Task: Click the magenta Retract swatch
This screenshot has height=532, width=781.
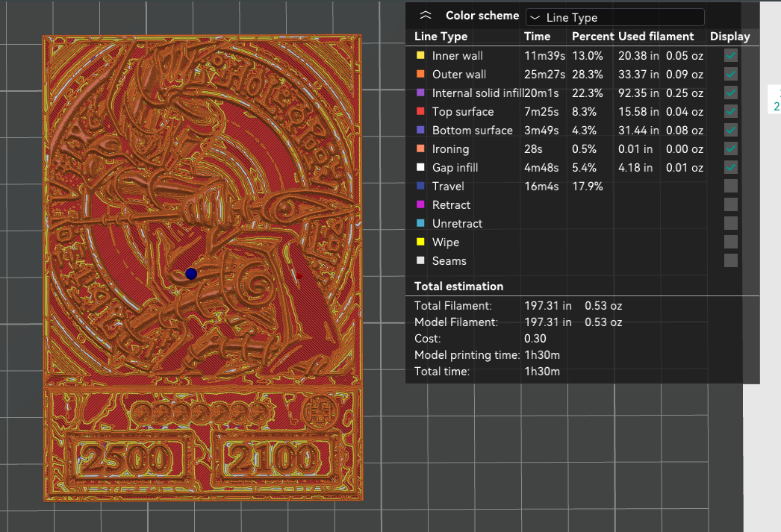Action: (420, 204)
